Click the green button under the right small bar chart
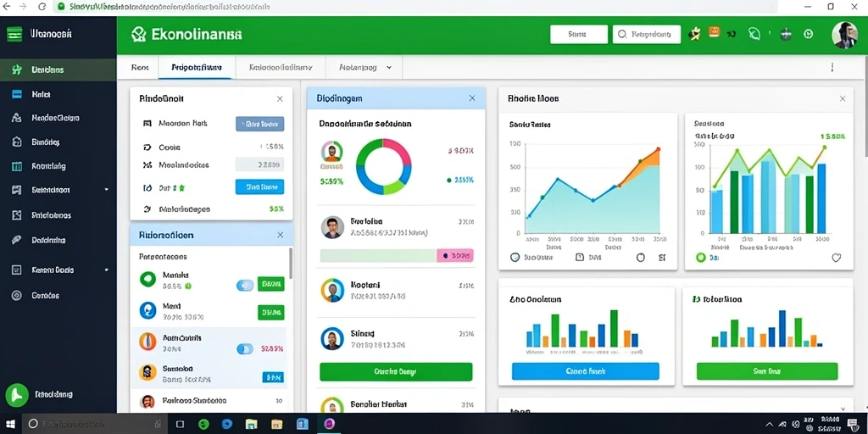The width and height of the screenshot is (868, 434). (767, 371)
